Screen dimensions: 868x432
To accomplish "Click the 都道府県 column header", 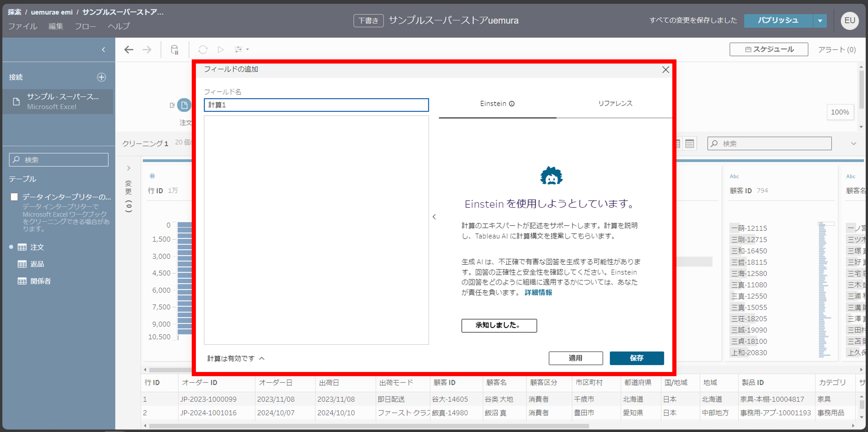I will pyautogui.click(x=638, y=383).
